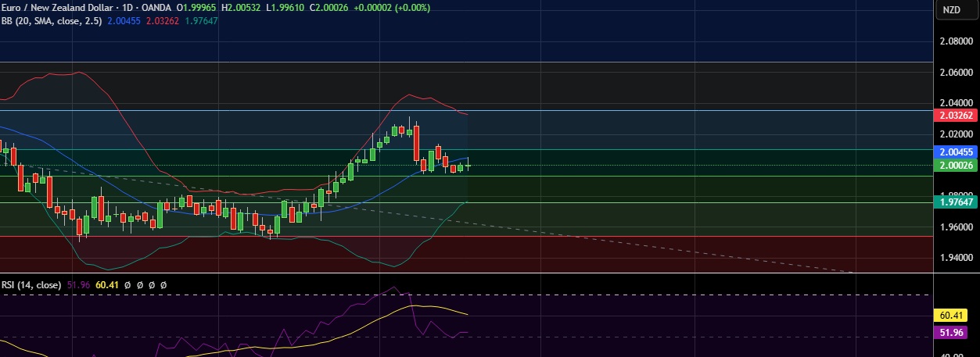Select the teal 1.97647 lower band price label
980x357 pixels.
pos(957,202)
